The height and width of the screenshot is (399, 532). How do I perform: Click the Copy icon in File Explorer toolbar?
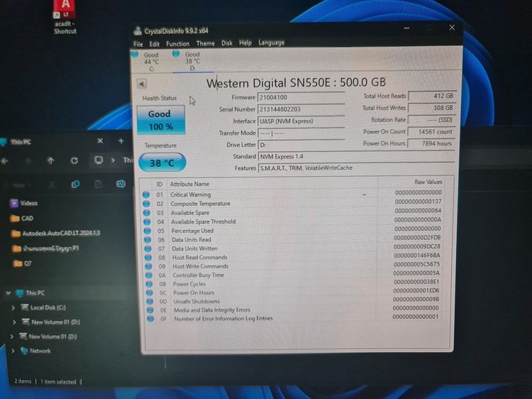pos(75,184)
